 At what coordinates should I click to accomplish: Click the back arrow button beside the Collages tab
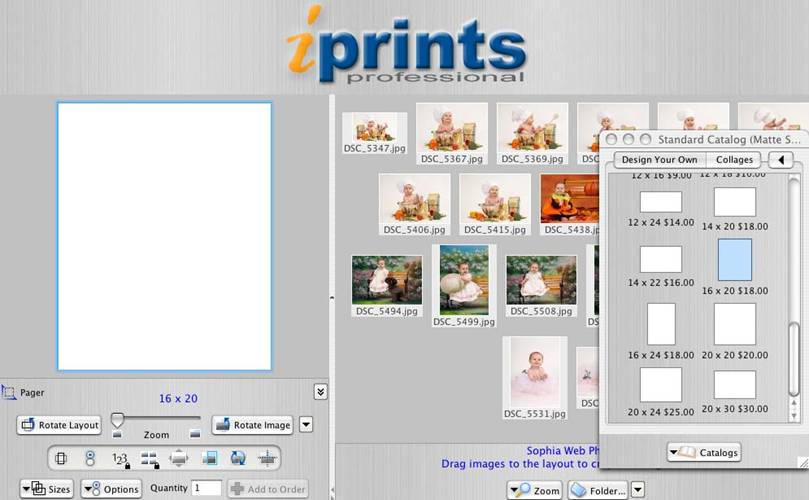coord(780,160)
